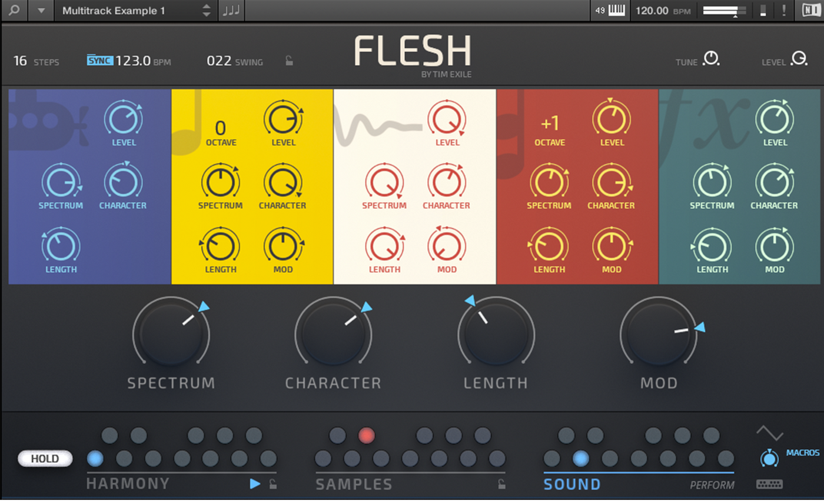The width and height of the screenshot is (824, 504).
Task: Step presets with the arrows beside Multitrack Example 1
Action: (207, 11)
